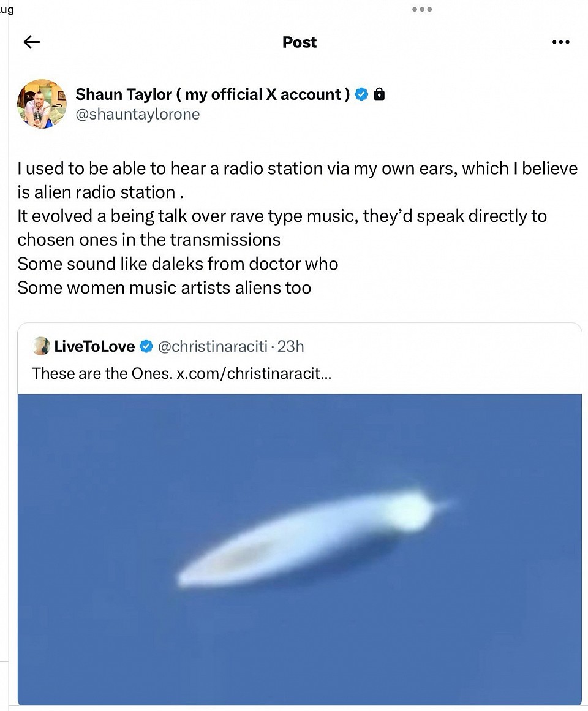The image size is (588, 711).
Task: Open the LiveToLove account name
Action: pyautogui.click(x=94, y=346)
